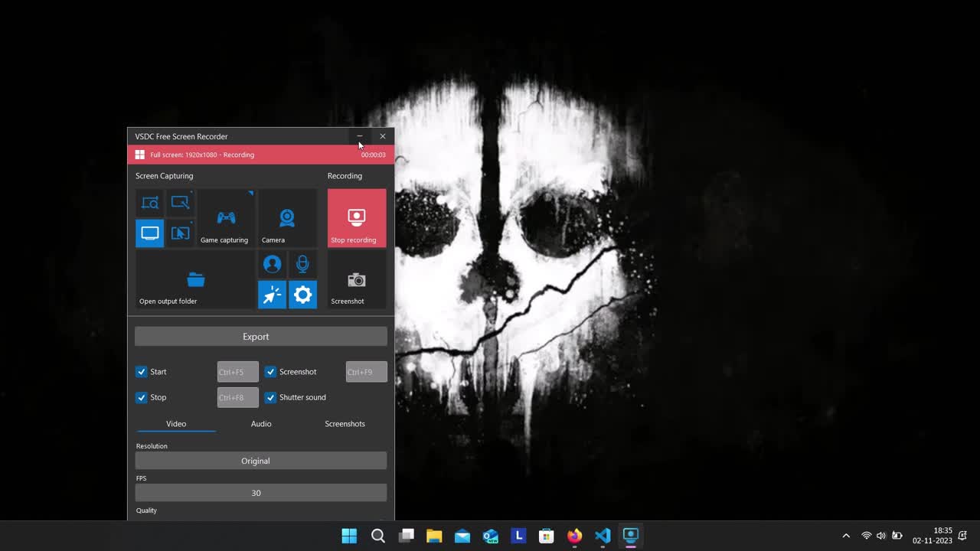The image size is (980, 551).
Task: Toggle the microphone recording icon
Action: tap(302, 264)
